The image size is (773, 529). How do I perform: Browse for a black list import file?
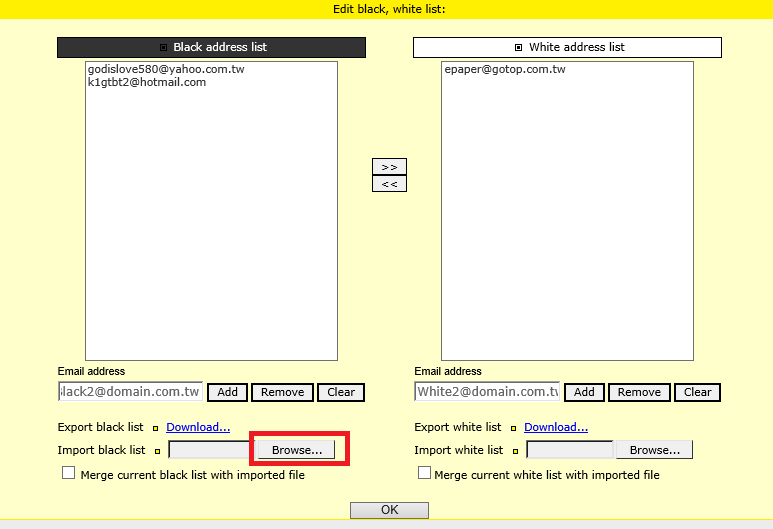coord(297,450)
